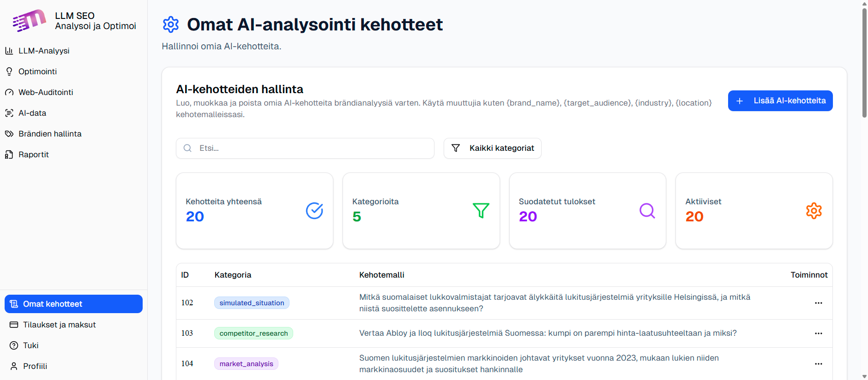Viewport: 868px width, 380px height.
Task: Open Brändien hallinta from the sidebar
Action: 50,134
